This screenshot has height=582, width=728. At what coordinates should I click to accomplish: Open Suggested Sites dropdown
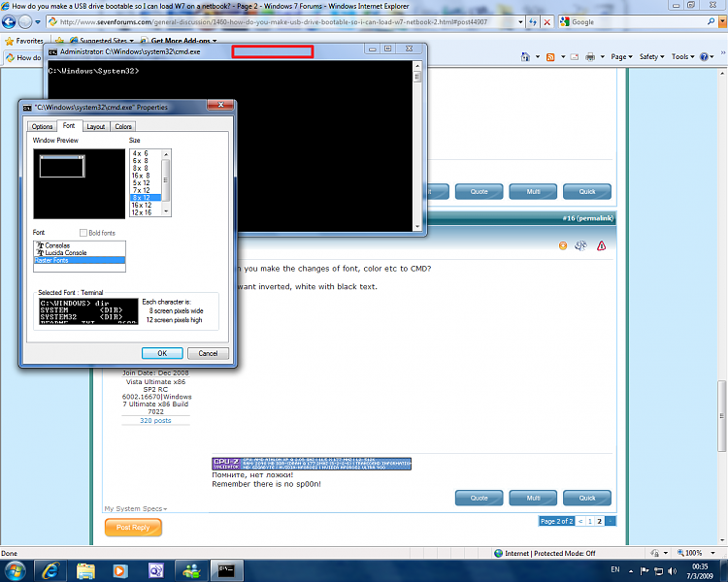point(102,41)
